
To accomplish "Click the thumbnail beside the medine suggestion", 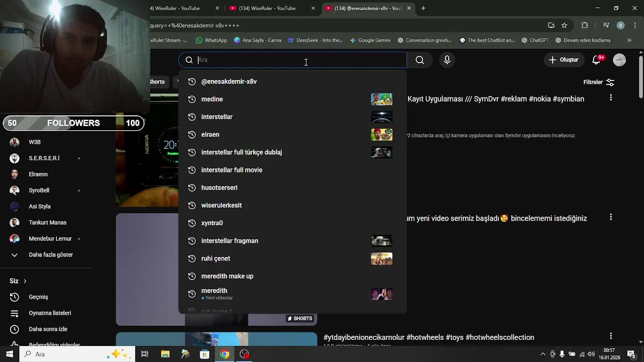I will click(x=381, y=99).
